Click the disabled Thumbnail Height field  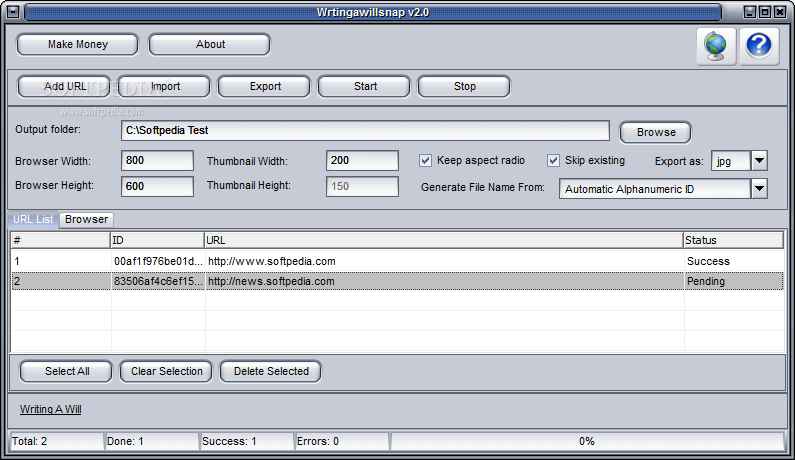click(x=362, y=186)
